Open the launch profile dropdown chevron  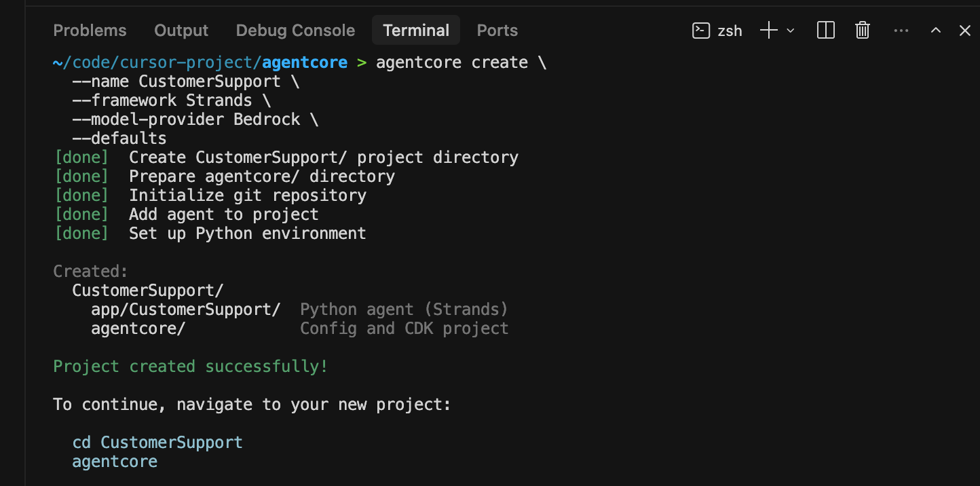tap(790, 31)
